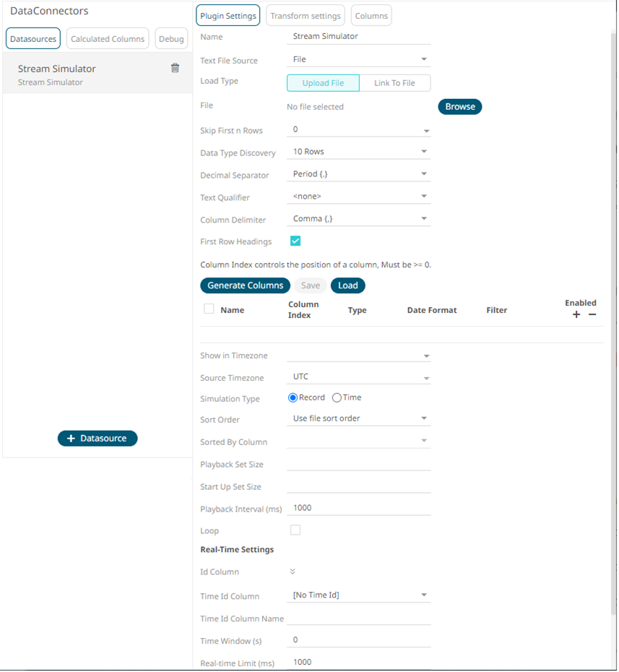The image size is (619, 672).
Task: Click the plus icon under Enabled
Action: [x=576, y=314]
